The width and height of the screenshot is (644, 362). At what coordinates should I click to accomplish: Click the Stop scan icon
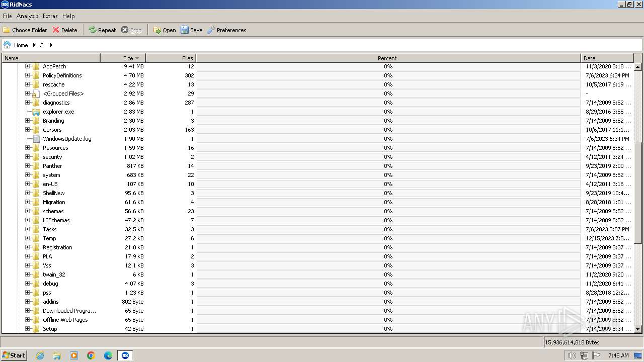tap(125, 30)
